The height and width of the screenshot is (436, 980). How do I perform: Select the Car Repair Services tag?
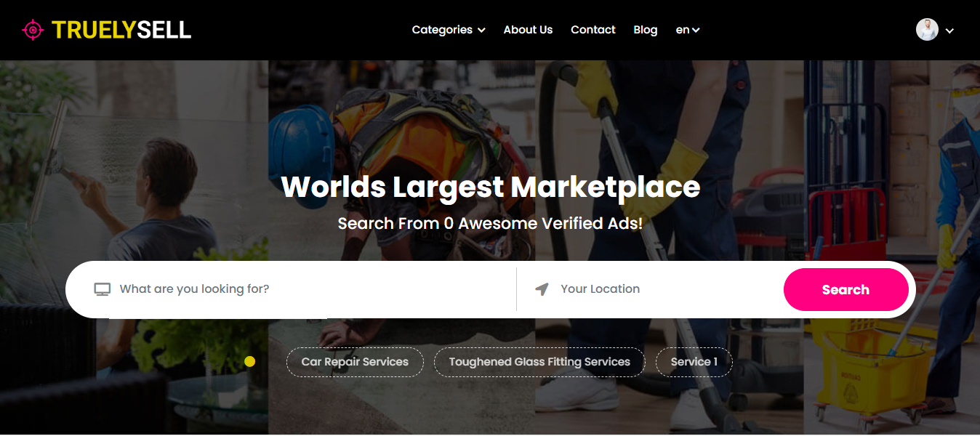tap(355, 362)
